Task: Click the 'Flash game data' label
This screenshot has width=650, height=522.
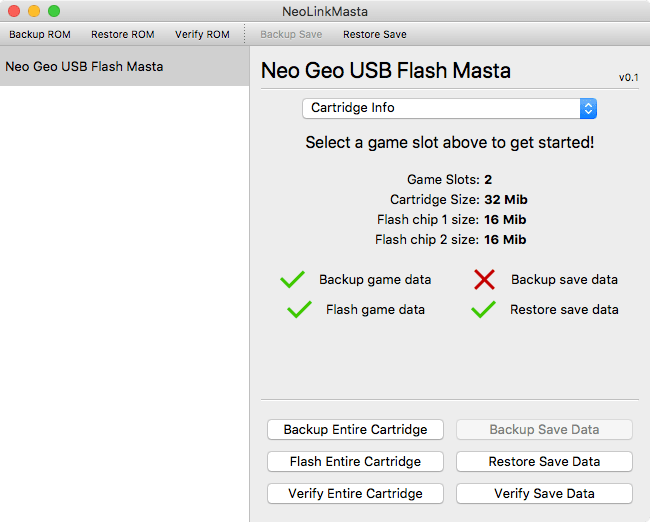Action: click(x=375, y=310)
